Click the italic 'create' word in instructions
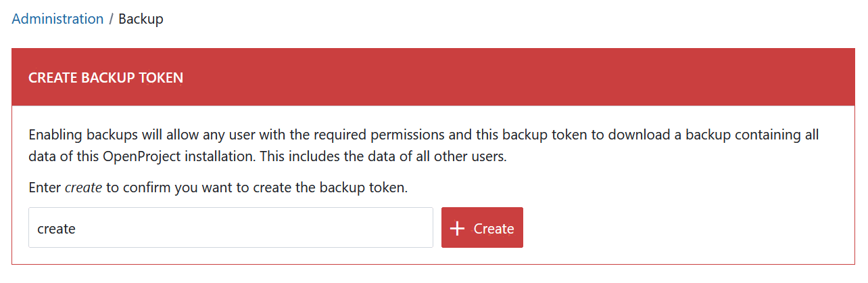This screenshot has height=283, width=868. [x=83, y=188]
